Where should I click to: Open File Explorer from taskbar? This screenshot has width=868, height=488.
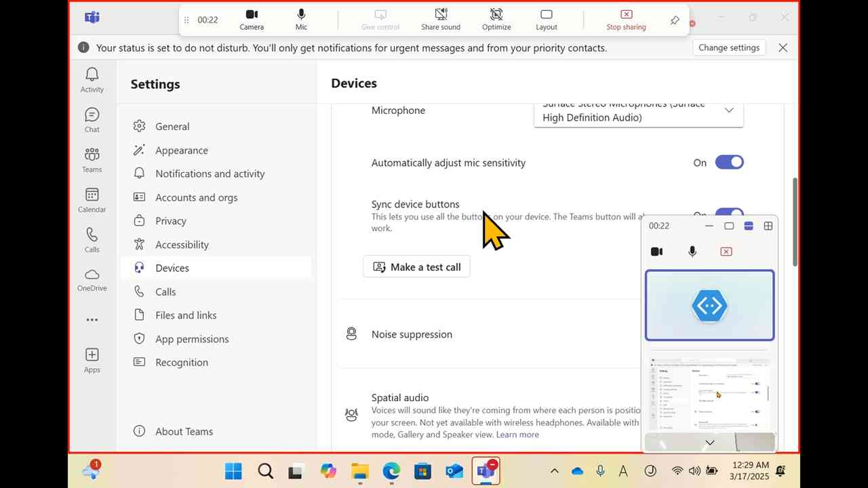point(359,471)
